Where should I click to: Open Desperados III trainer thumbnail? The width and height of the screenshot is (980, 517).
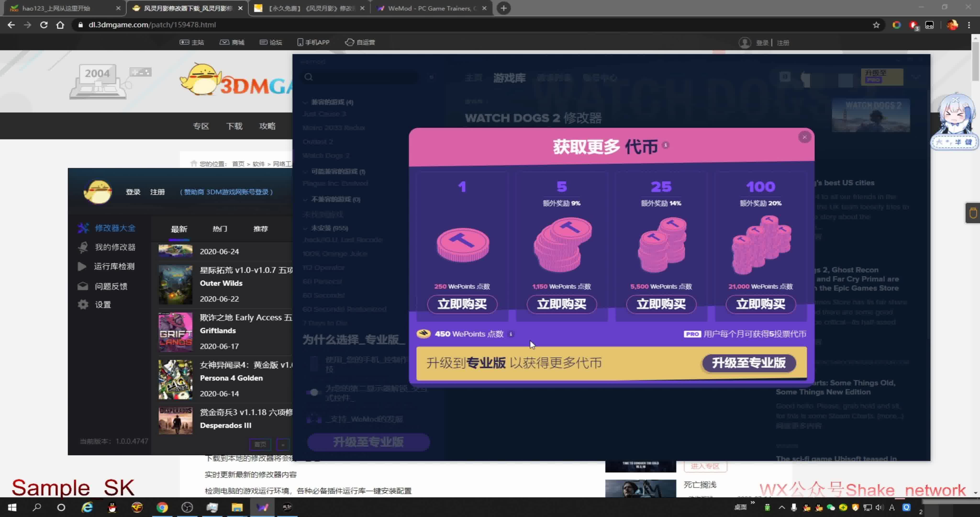(x=175, y=421)
